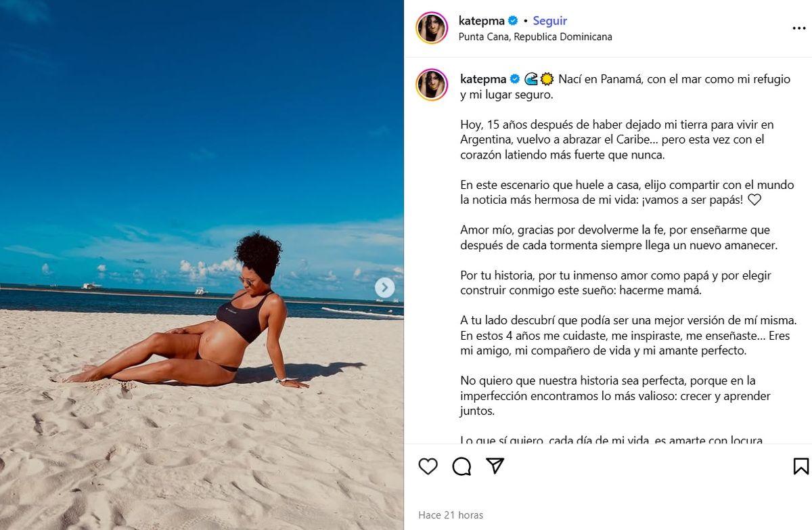Image resolution: width=812 pixels, height=530 pixels.
Task: Click the sun emoji in the caption
Action: [547, 79]
